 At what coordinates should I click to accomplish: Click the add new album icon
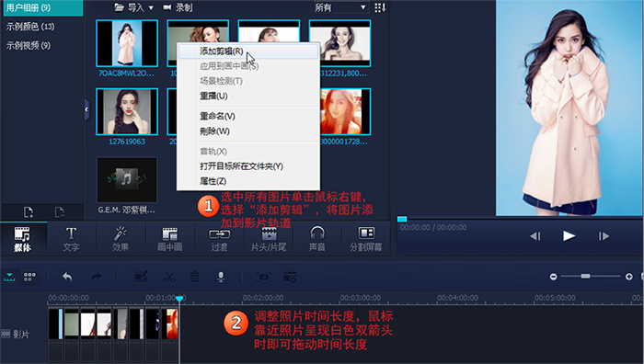(29, 212)
